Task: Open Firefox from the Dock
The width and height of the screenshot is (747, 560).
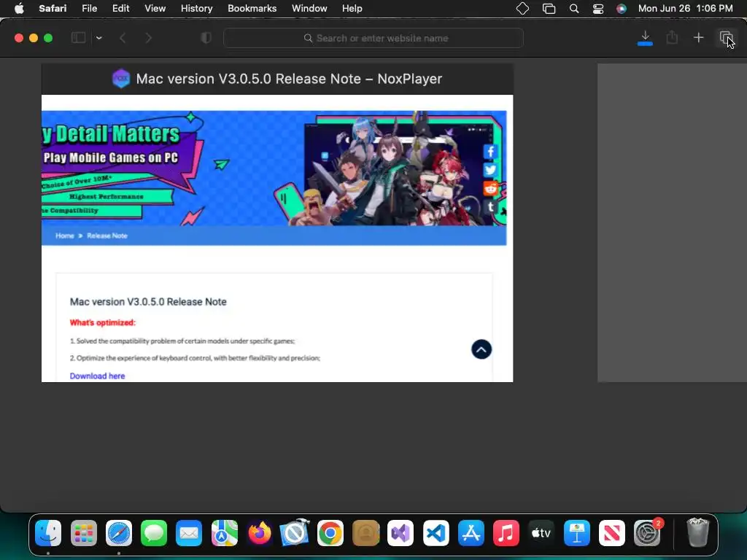Action: pos(260,533)
